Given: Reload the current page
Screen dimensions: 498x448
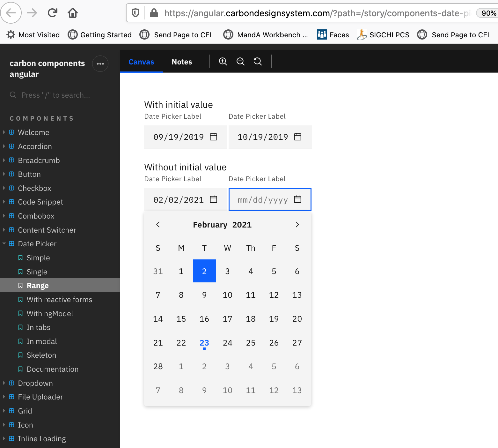Looking at the screenshot, I should (x=52, y=13).
